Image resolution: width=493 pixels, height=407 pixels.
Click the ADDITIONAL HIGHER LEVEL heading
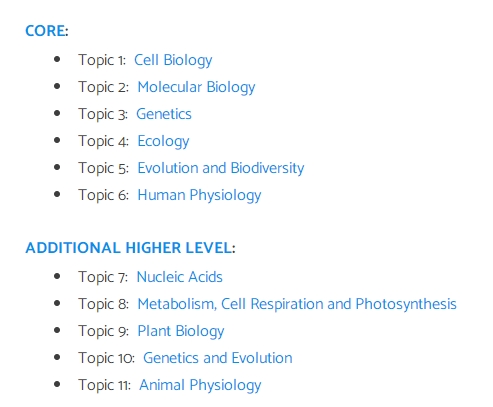click(130, 248)
